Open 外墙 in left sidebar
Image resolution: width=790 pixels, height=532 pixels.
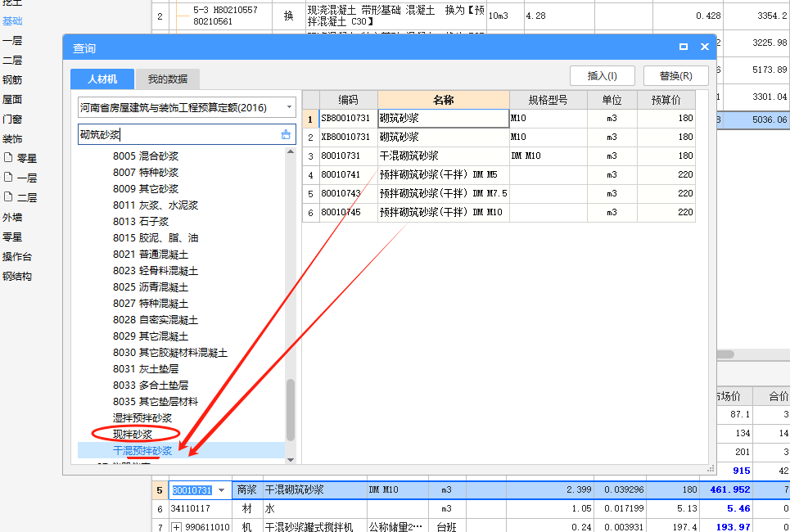pos(12,217)
